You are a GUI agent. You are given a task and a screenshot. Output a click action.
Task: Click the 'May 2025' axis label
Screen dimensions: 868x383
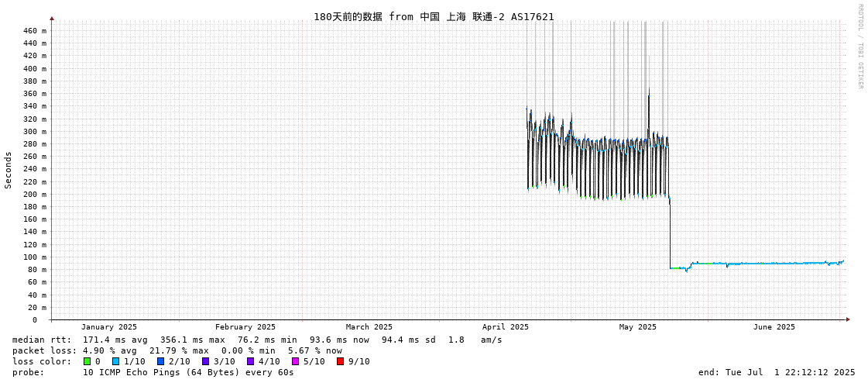(637, 327)
